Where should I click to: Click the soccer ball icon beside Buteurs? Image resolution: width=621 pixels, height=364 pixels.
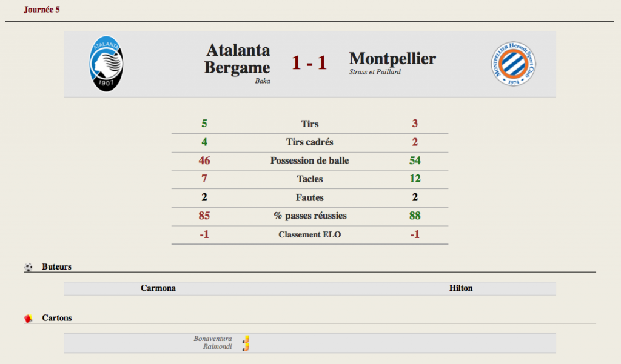(x=28, y=267)
